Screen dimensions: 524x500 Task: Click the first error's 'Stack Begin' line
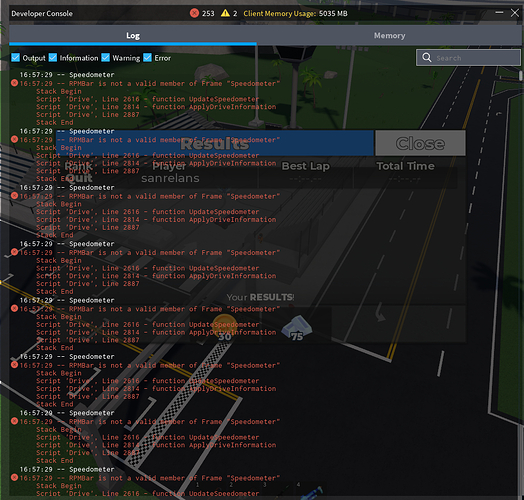pyautogui.click(x=59, y=92)
